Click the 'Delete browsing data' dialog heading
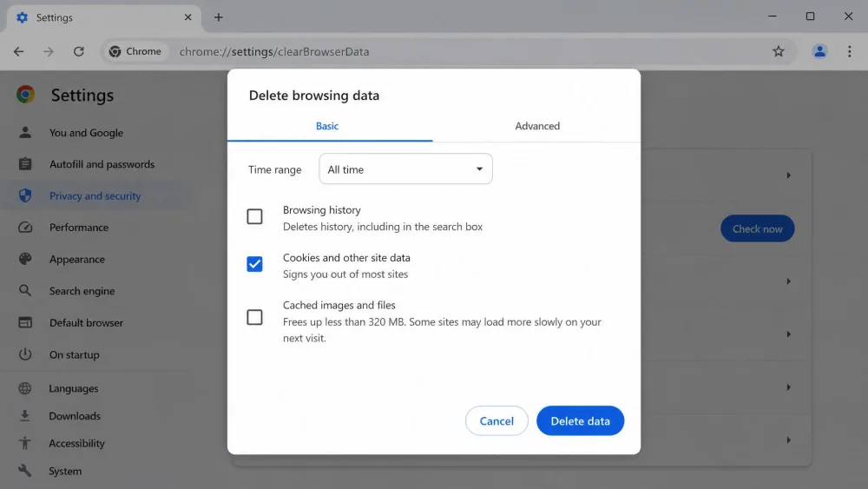This screenshot has height=489, width=868. pyautogui.click(x=314, y=96)
